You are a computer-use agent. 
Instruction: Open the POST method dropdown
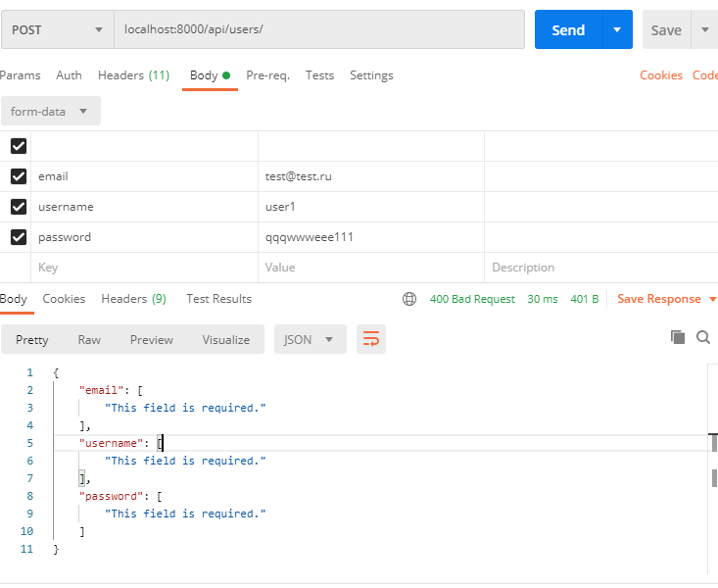[x=58, y=29]
